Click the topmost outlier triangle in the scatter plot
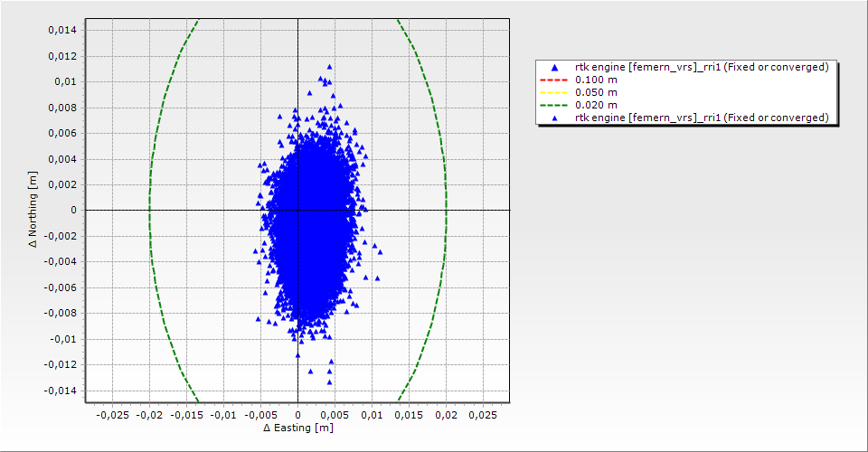Viewport: 868px width, 452px height. 329,67
